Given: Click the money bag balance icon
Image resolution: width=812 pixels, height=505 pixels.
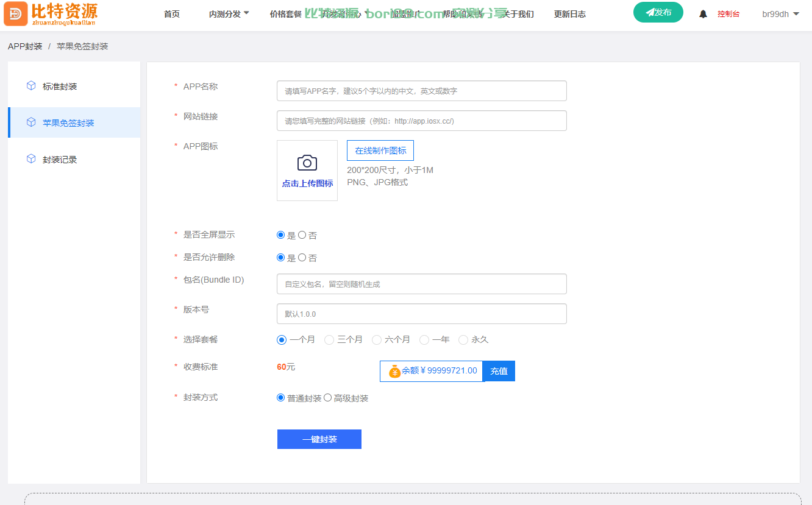Looking at the screenshot, I should tap(394, 371).
